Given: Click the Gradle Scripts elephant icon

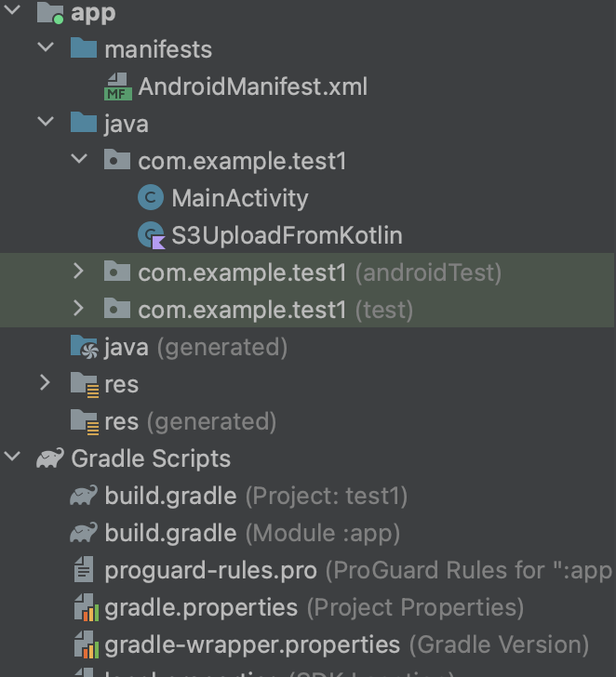Looking at the screenshot, I should (x=49, y=458).
